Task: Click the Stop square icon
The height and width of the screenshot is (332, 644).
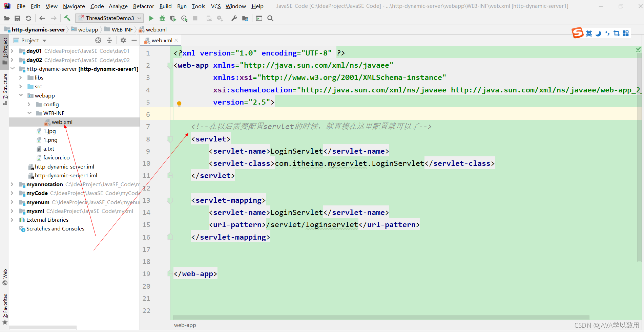Action: click(x=195, y=18)
